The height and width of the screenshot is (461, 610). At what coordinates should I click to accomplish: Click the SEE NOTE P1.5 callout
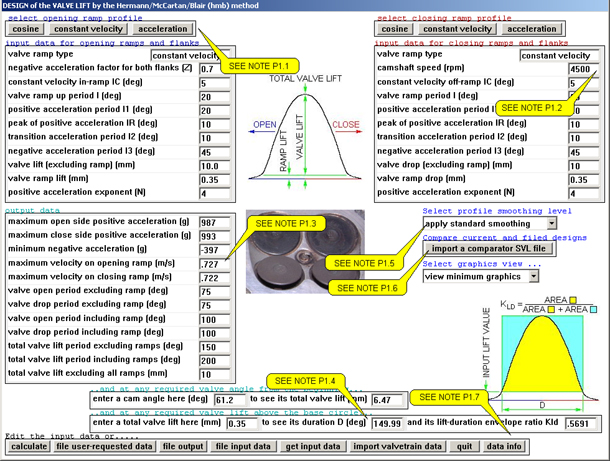pos(364,263)
